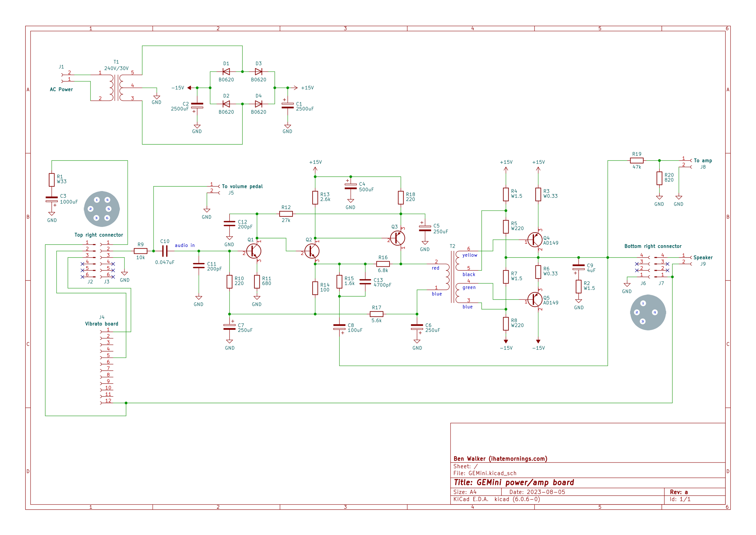Click 'Size: A4' in title block

click(x=465, y=492)
